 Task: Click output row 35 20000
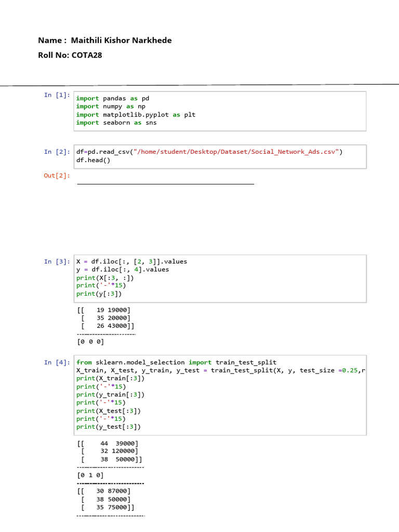pos(105,318)
